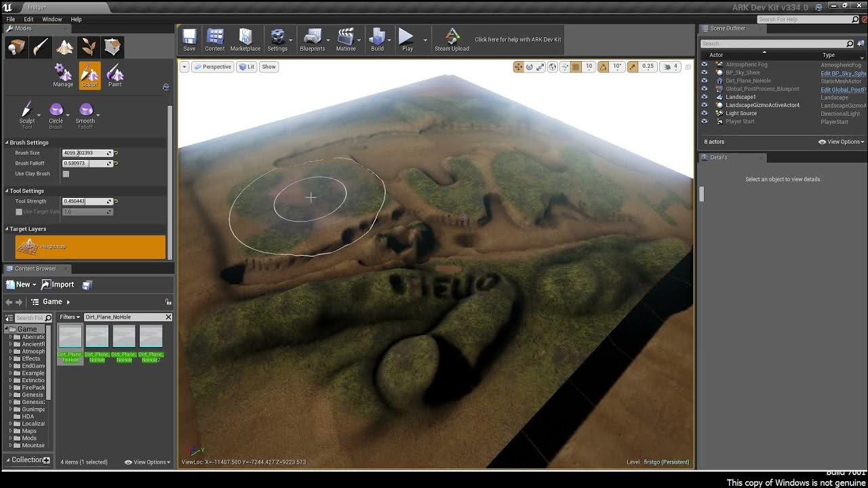Toggle rotation snapping in viewport
The image size is (868, 488).
603,66
